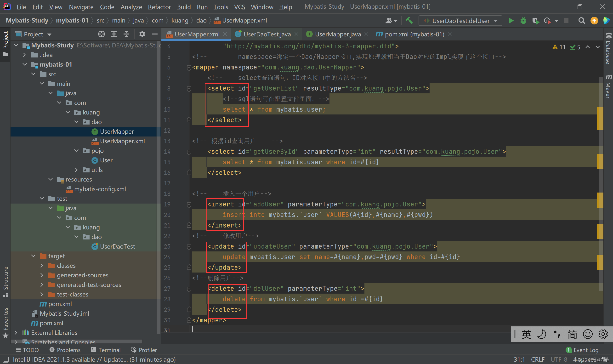Click the green Run button

tap(511, 21)
